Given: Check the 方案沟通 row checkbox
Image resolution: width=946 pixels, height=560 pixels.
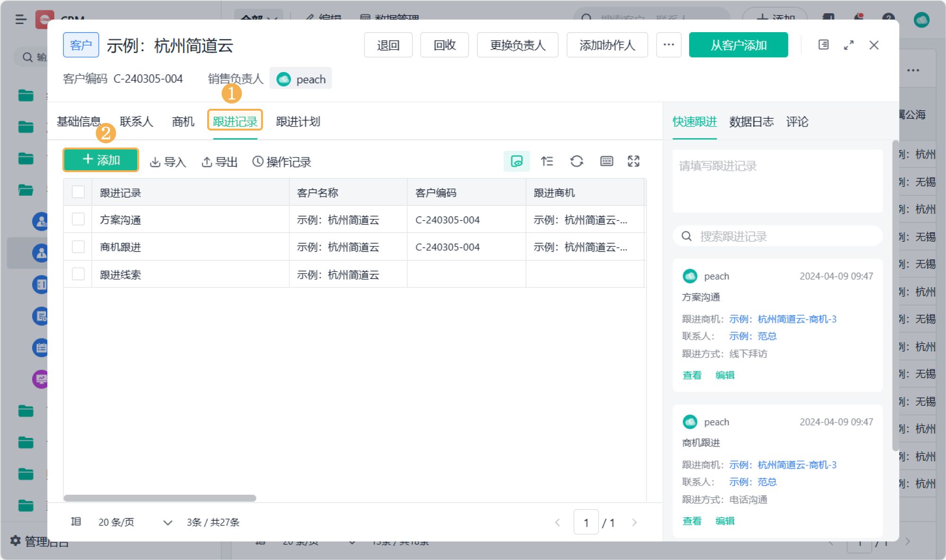Looking at the screenshot, I should pyautogui.click(x=78, y=219).
